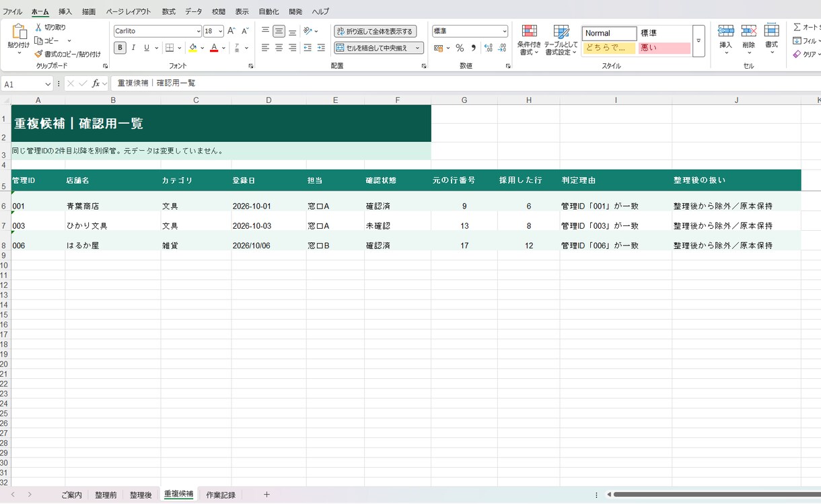
Task: Apply the Normal cell style
Action: tap(609, 33)
